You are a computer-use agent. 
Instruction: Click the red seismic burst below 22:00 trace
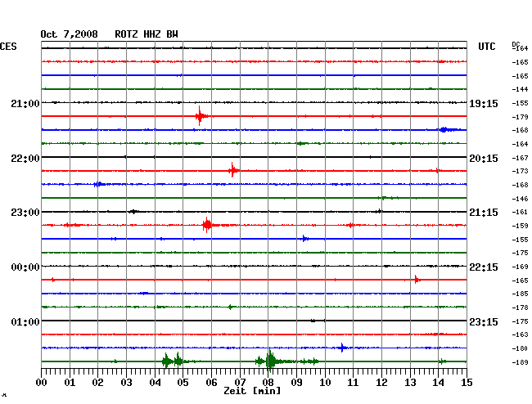pos(233,170)
